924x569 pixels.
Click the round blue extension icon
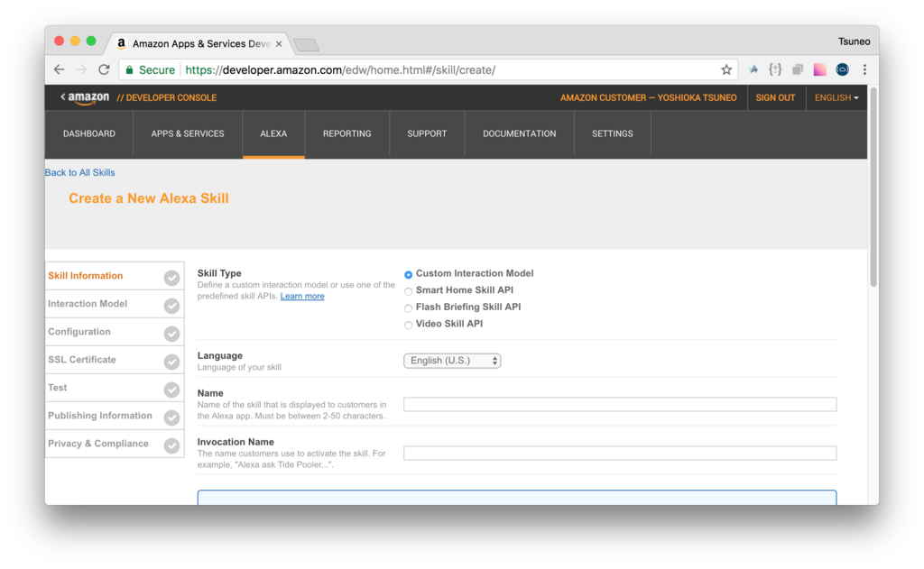842,69
